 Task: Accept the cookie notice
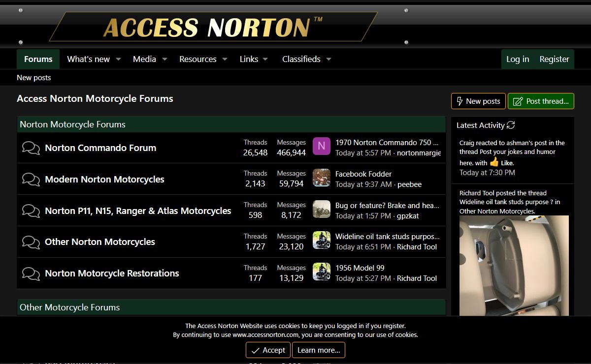[268, 350]
